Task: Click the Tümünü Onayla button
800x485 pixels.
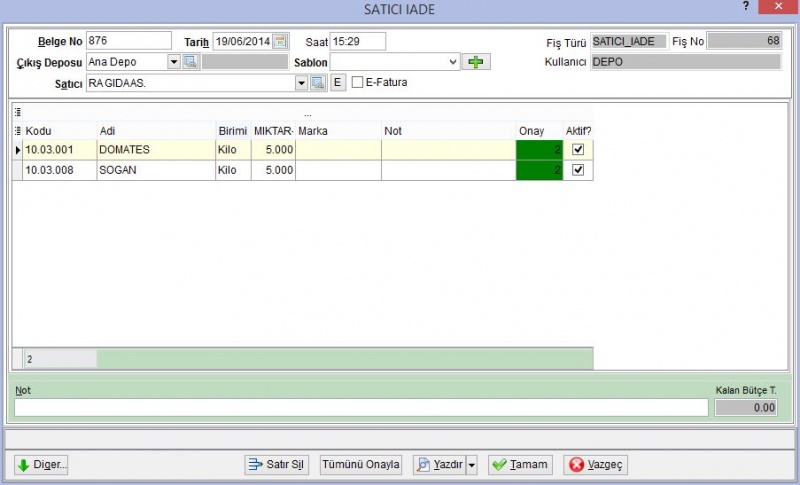Action: coord(361,465)
